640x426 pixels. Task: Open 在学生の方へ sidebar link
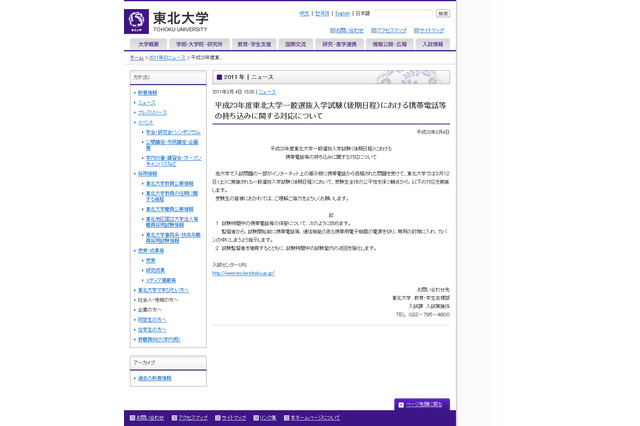[152, 330]
